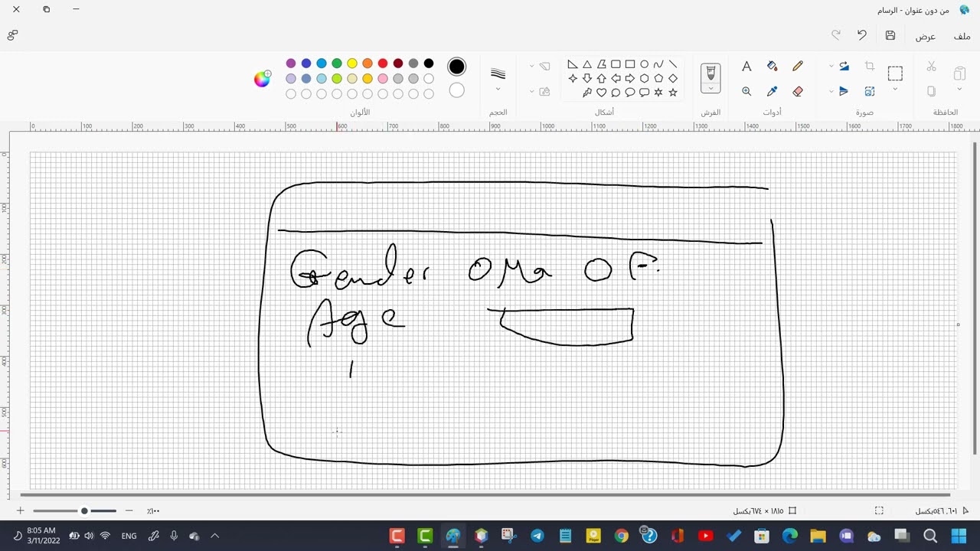The height and width of the screenshot is (551, 980).
Task: Expand the selection options arrow
Action: pos(895,90)
